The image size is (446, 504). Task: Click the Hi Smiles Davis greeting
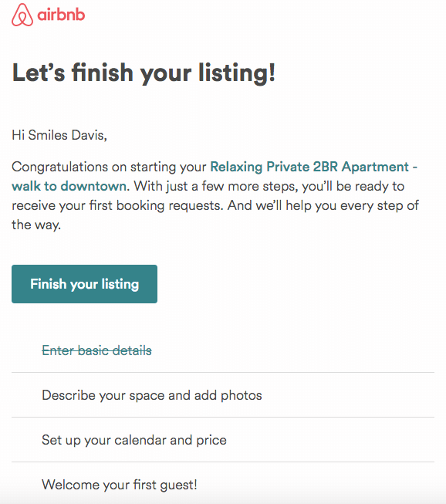[59, 135]
